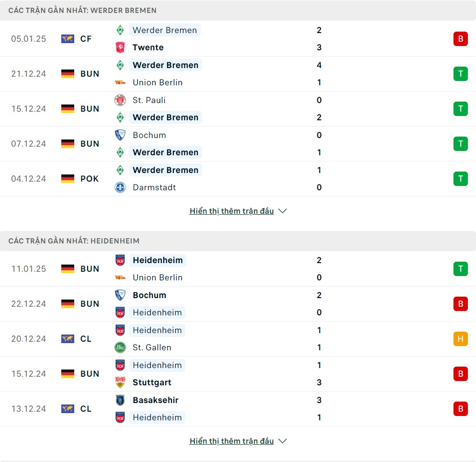Screen dimensions: 476x462
Task: Click the Stuttgart club crest
Action: click(120, 382)
